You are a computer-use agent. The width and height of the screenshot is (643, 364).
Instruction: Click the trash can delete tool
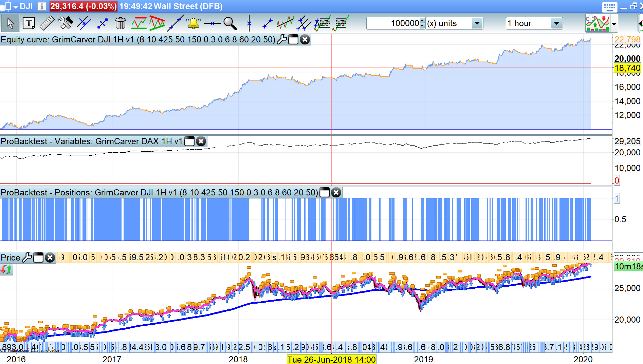pyautogui.click(x=120, y=23)
